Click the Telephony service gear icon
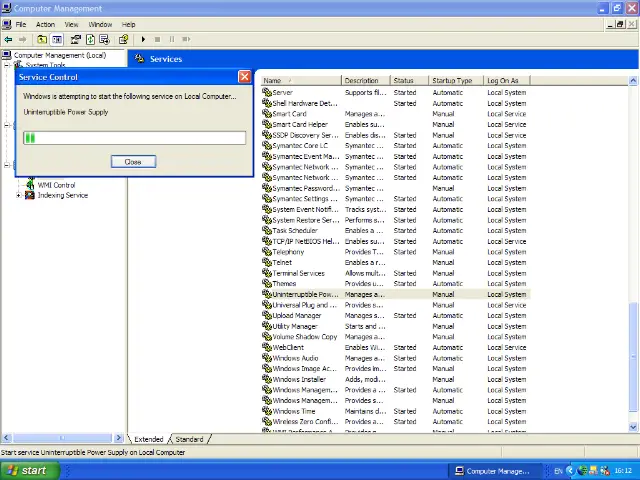 (267, 251)
